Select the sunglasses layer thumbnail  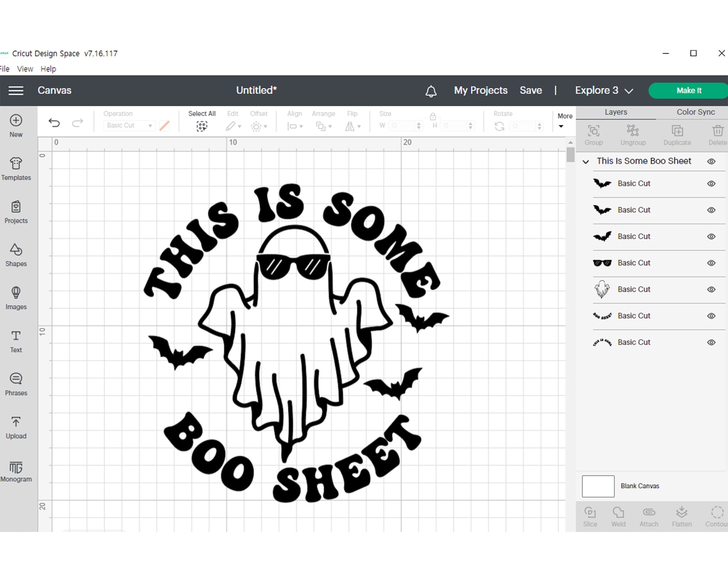click(602, 263)
